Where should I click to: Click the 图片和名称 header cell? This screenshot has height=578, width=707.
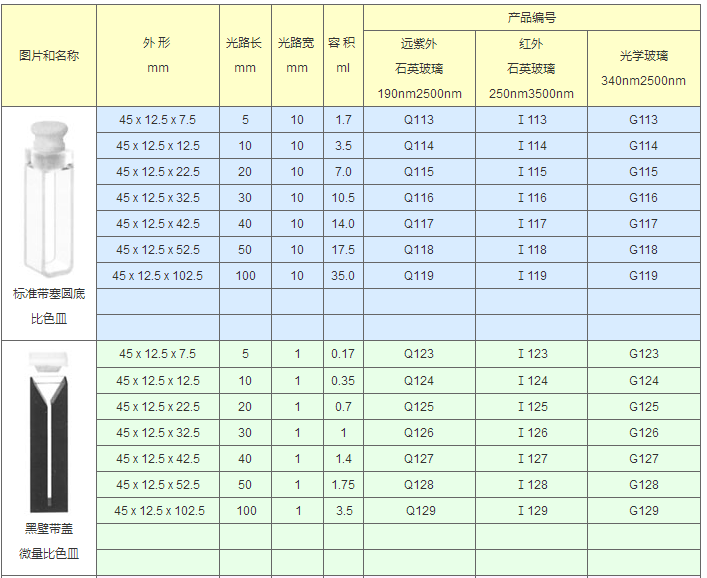click(48, 56)
